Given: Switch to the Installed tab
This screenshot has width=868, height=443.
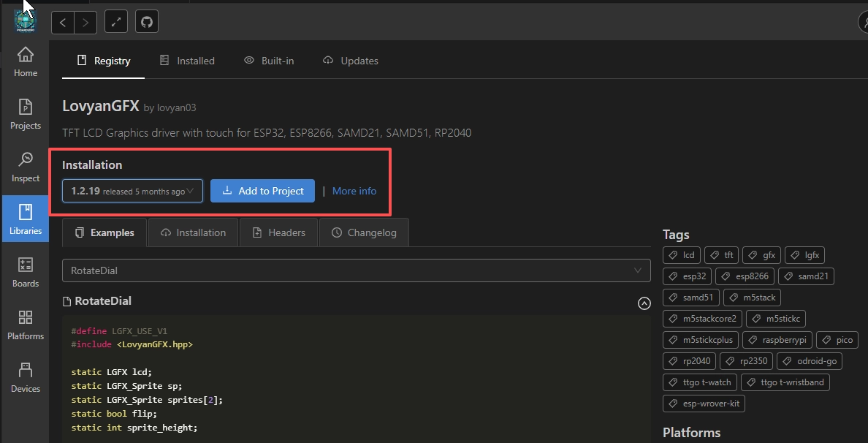Looking at the screenshot, I should tap(187, 61).
